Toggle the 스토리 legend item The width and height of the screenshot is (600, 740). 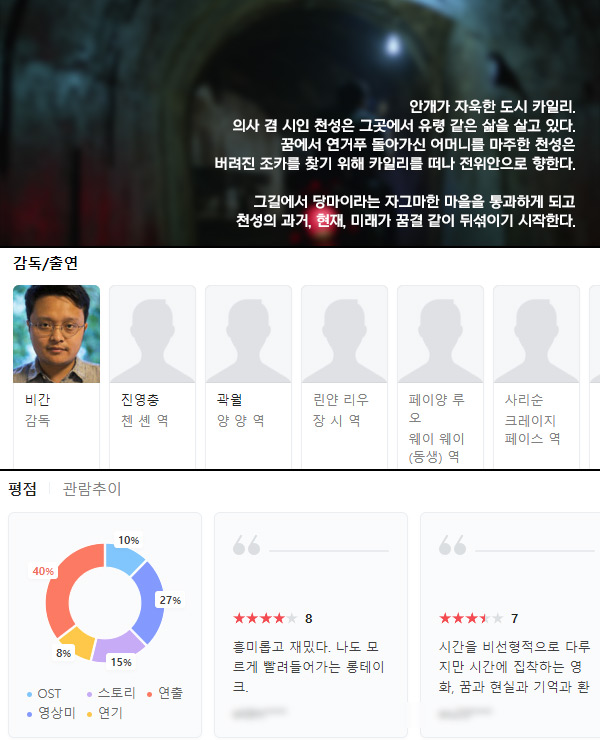tap(111, 693)
